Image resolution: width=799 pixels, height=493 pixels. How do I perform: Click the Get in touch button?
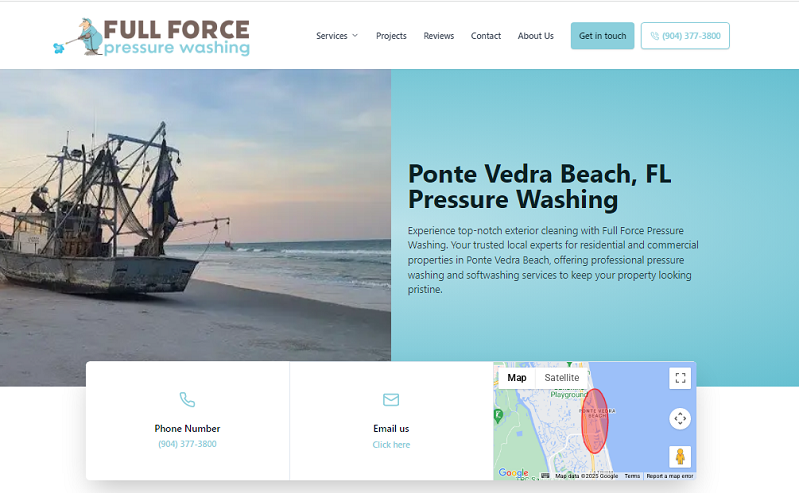click(x=602, y=36)
